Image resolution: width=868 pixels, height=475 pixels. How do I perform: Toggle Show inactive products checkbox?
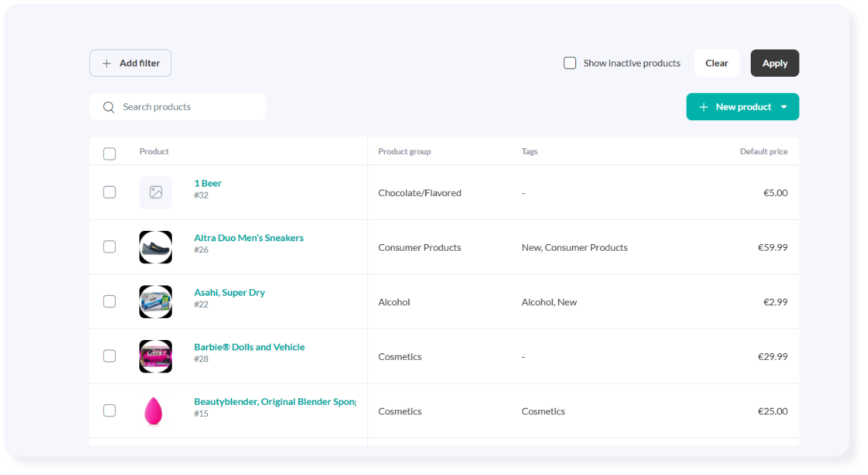pyautogui.click(x=569, y=63)
